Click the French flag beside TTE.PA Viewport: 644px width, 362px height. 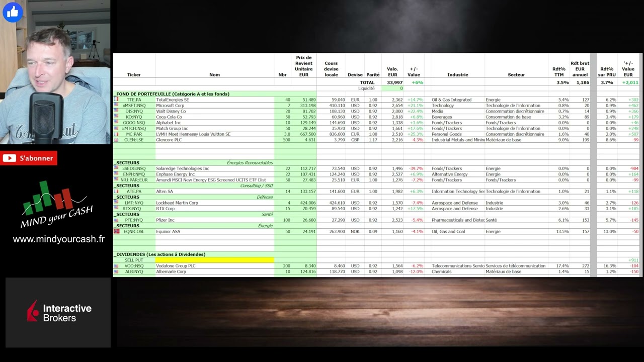[116, 100]
